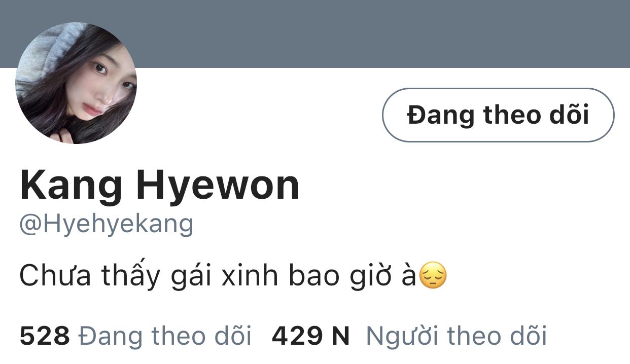The image size is (630, 364).
Task: Open the circular profile avatar photo
Action: [76, 83]
